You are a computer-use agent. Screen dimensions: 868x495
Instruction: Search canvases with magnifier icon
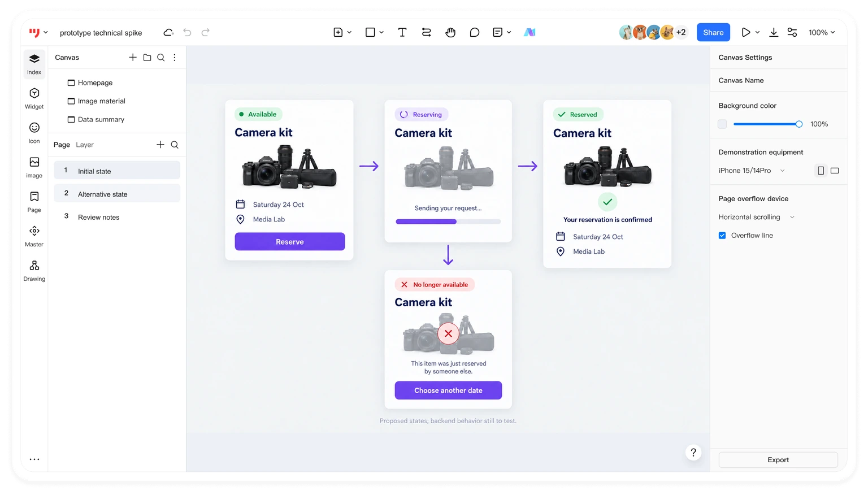pos(161,57)
